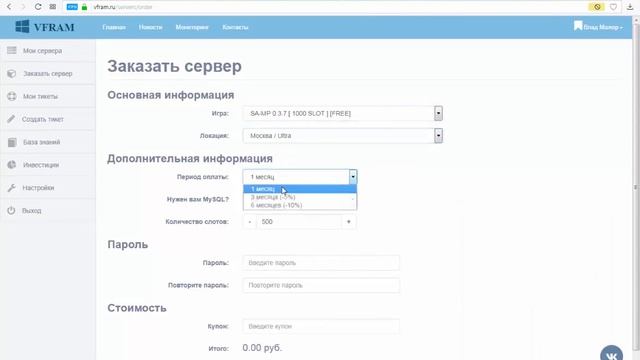Click the Нужен вам MySQL? label
The height and width of the screenshot is (360, 640).
[x=198, y=200]
